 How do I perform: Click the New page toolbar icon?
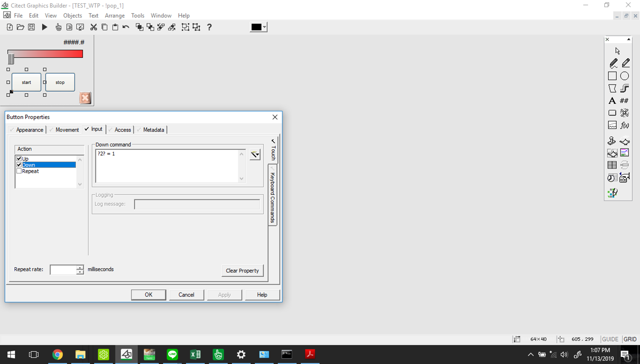[x=9, y=27]
